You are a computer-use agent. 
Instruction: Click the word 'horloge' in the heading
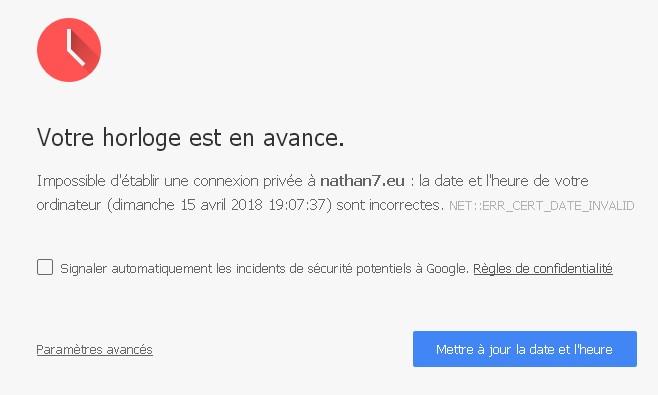[x=141, y=138]
